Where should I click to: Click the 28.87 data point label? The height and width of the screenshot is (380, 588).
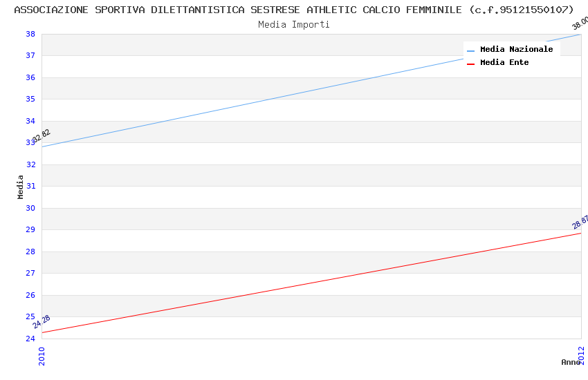[580, 222]
